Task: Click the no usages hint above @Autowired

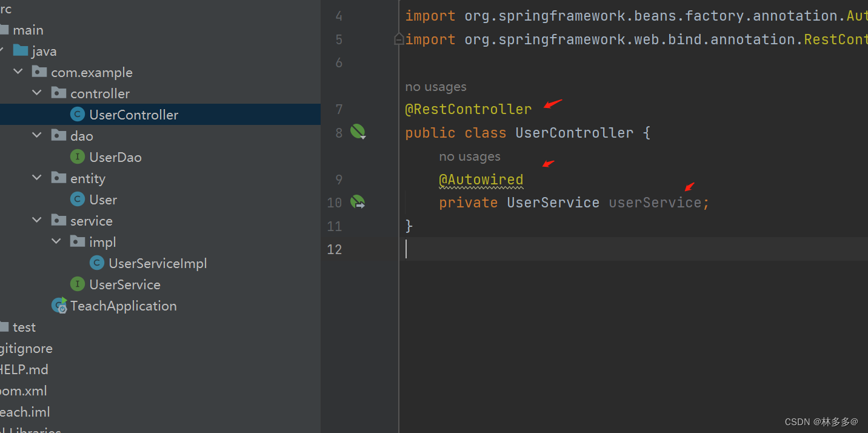Action: (469, 156)
